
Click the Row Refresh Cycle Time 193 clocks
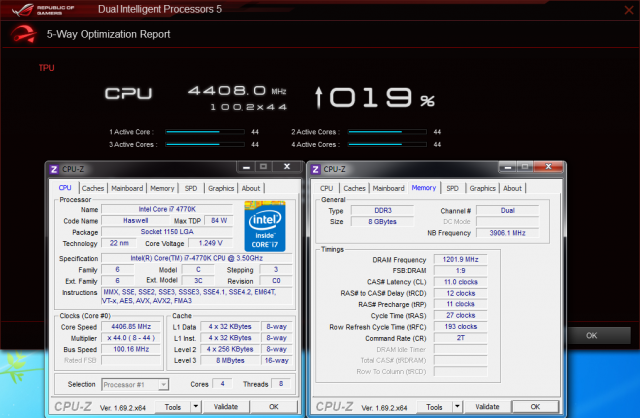[x=460, y=327]
